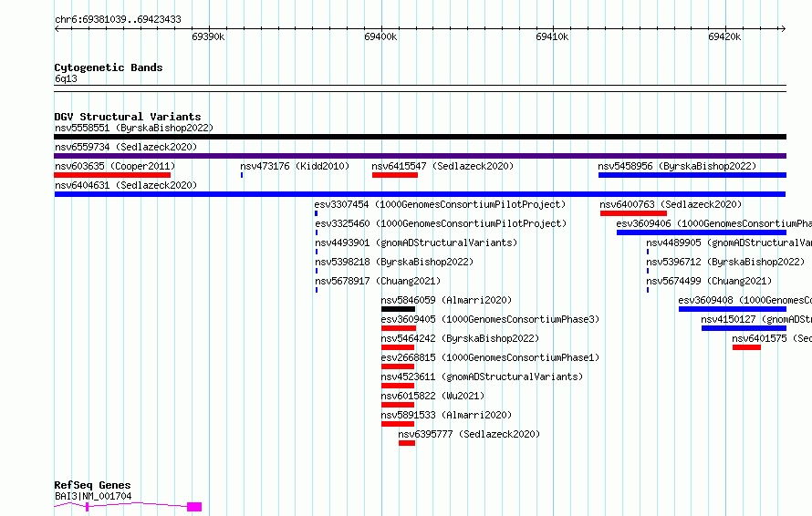812x516 pixels.
Task: Click the red bar under nsv603635
Action: pyautogui.click(x=112, y=175)
